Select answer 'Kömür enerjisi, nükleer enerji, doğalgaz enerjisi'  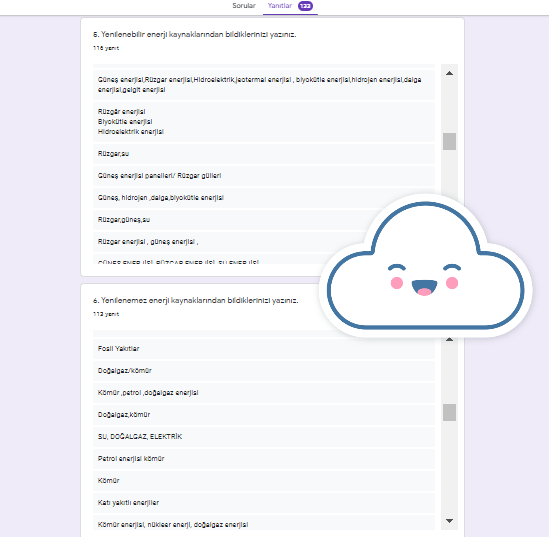(264, 523)
